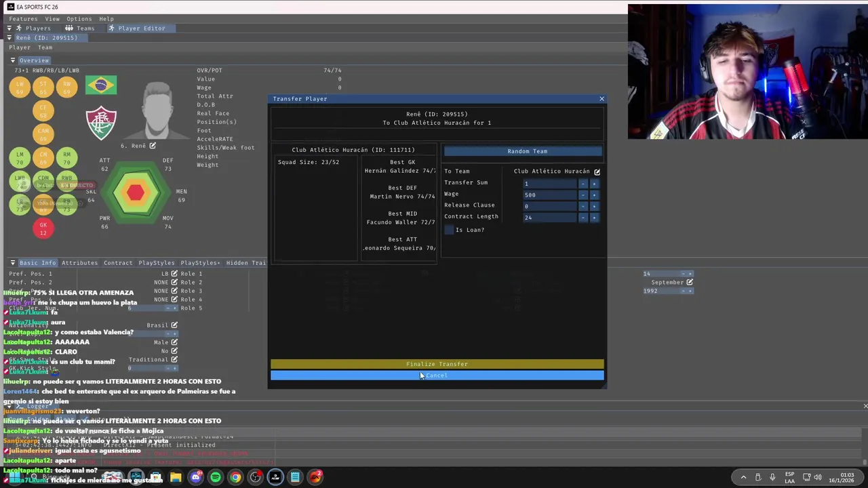Image resolution: width=868 pixels, height=488 pixels.
Task: Edit the player name René
Action: coord(153,146)
